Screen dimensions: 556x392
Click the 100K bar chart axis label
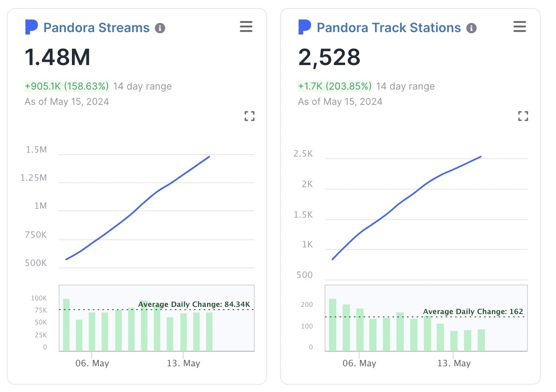tap(39, 298)
